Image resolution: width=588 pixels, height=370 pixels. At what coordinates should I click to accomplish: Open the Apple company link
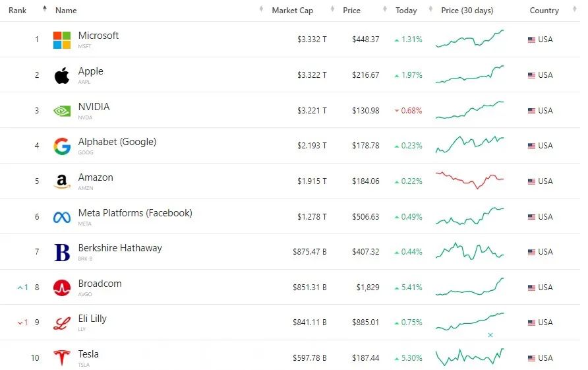[x=90, y=71]
